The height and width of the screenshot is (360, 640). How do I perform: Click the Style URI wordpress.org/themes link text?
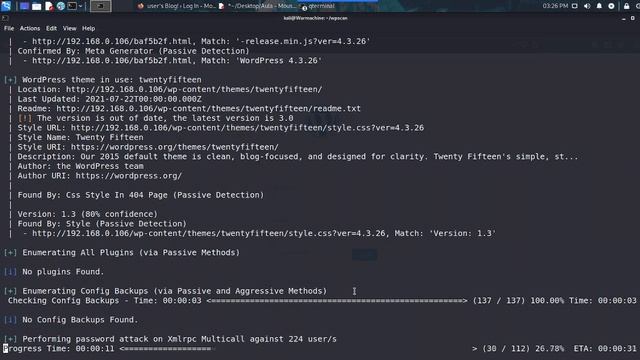[x=175, y=147]
